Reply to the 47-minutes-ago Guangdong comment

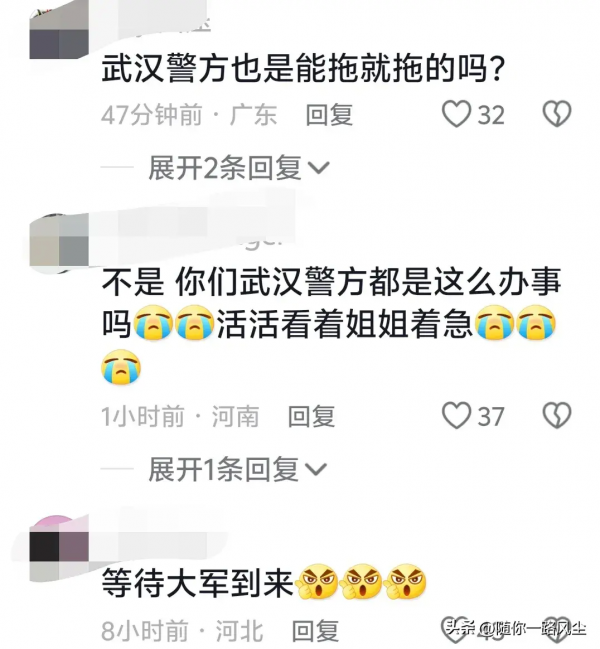pos(329,115)
